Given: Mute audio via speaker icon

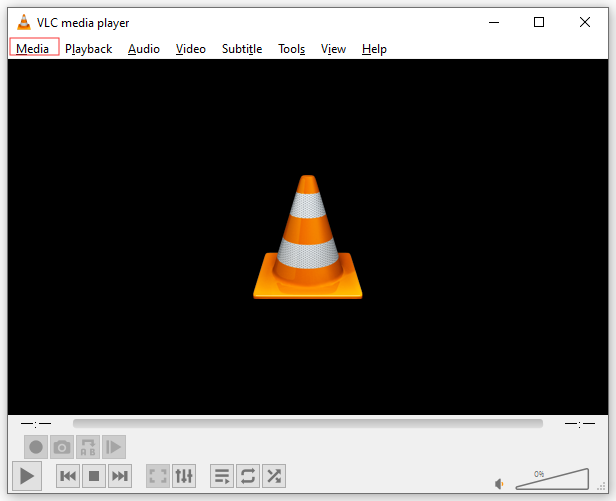Looking at the screenshot, I should (499, 484).
